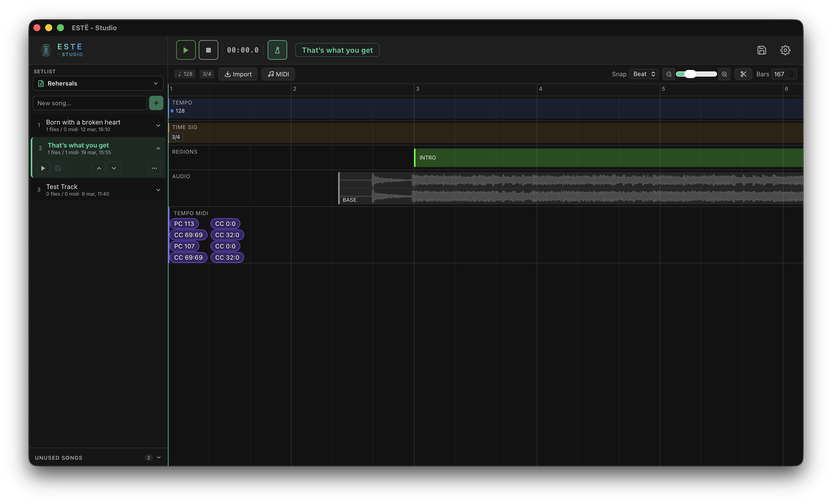This screenshot has height=504, width=832.
Task: Expand the Born with a broken heart song
Action: click(158, 125)
